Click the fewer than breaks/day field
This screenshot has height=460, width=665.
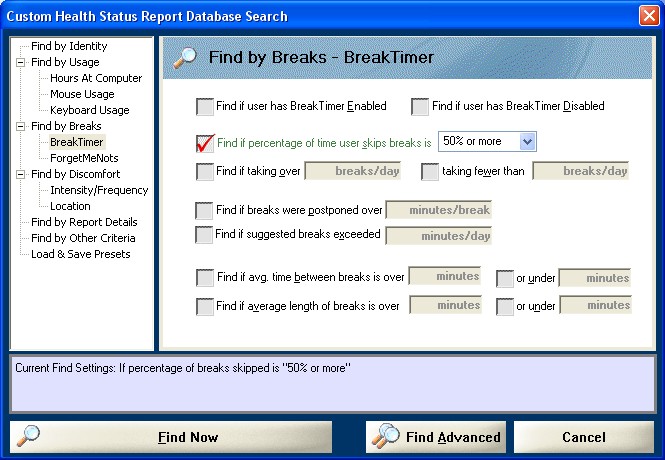(x=581, y=171)
